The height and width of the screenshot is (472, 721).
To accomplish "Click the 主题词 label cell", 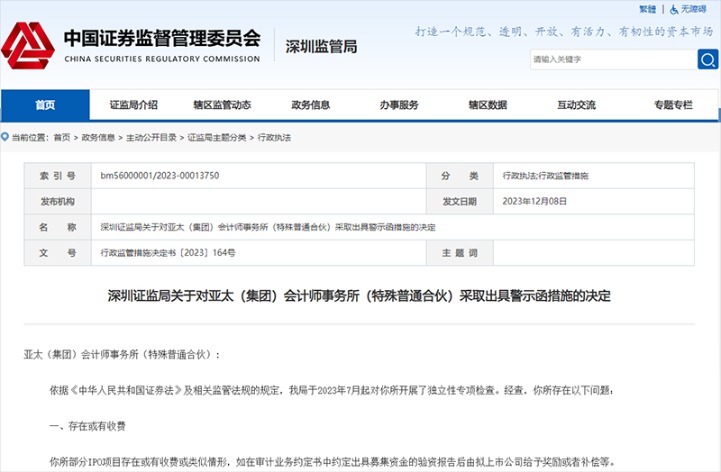I will coord(460,253).
